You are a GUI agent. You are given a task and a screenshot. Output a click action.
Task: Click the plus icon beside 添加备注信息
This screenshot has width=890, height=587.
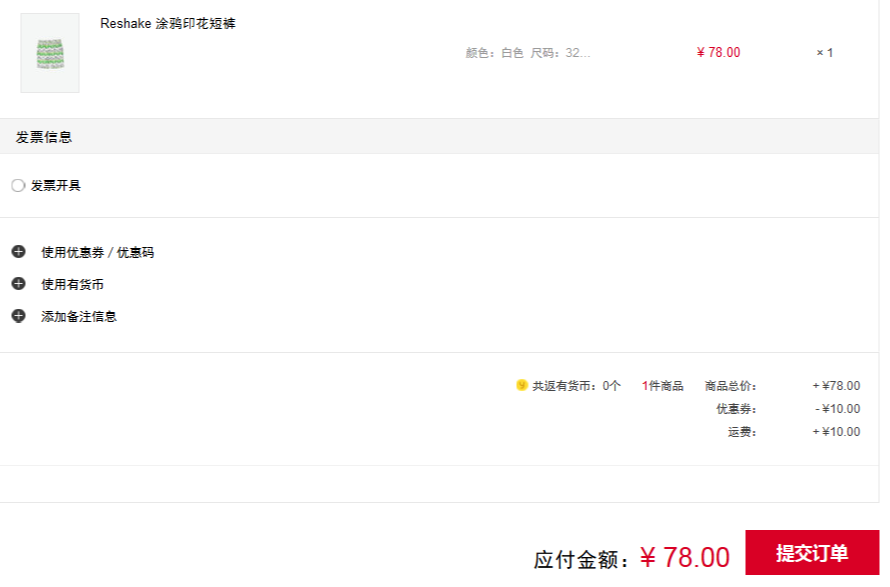(19, 316)
